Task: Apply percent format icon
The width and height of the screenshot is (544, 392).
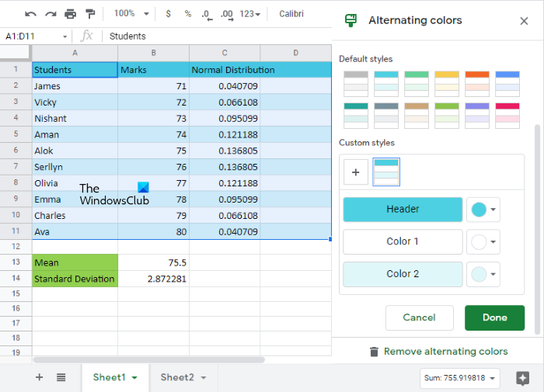Action: [x=188, y=14]
